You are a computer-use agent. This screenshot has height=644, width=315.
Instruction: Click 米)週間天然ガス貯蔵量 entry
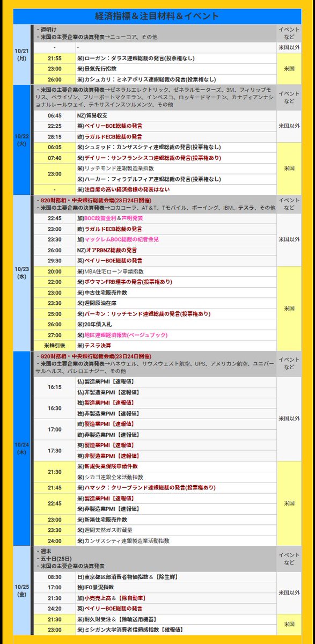pos(176,530)
